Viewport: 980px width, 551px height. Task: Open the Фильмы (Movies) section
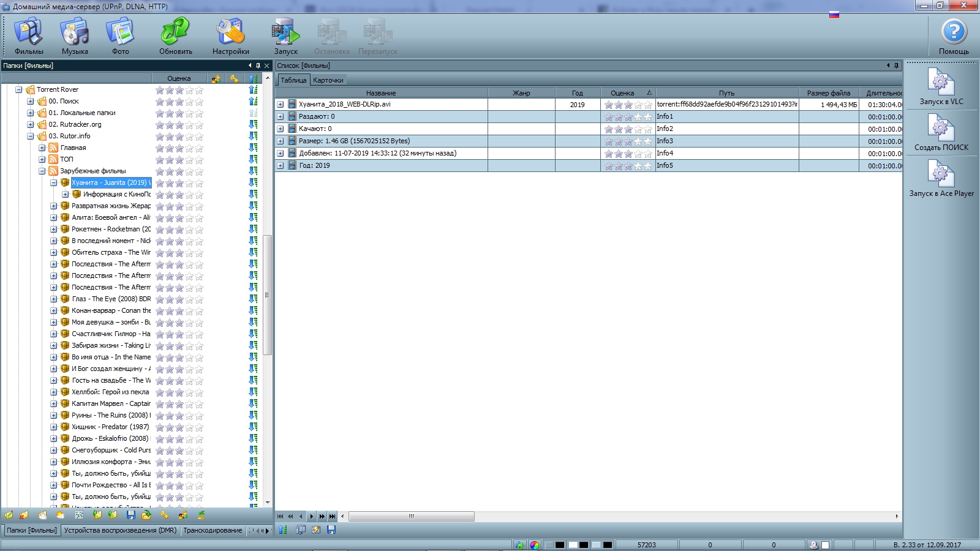29,37
